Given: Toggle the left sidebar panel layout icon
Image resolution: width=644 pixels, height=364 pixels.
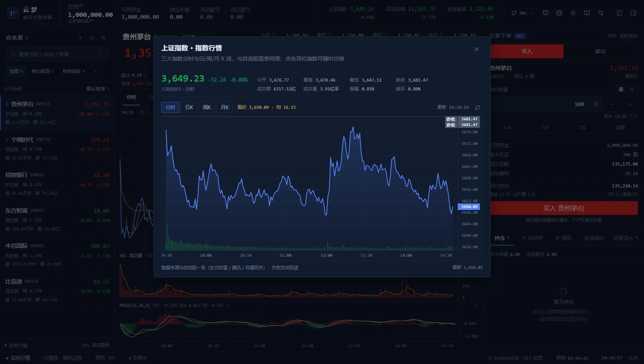Looking at the screenshot, I should click(x=619, y=13).
